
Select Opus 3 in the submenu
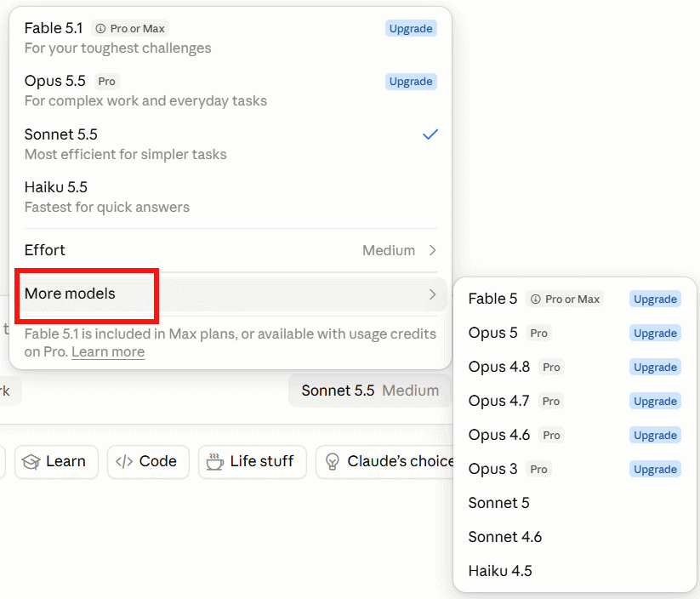(575, 469)
